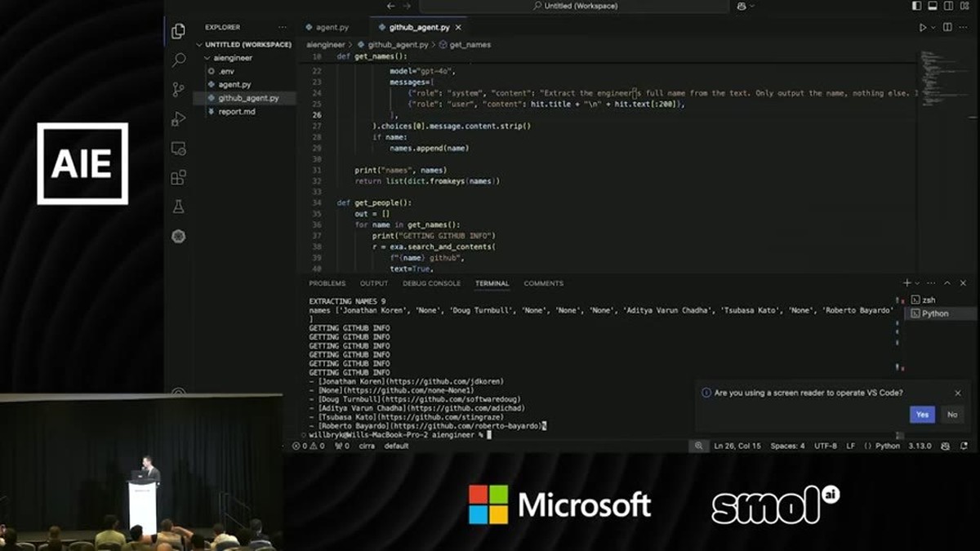
Task: Split the editor to the right
Action: click(x=948, y=28)
